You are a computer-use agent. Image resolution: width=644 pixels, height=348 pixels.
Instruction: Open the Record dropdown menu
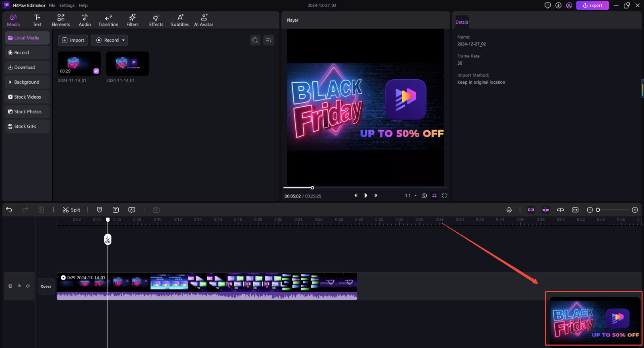109,40
